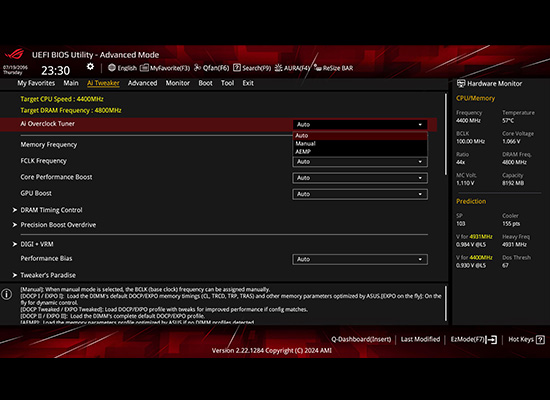
Task: Click the Hot Keys question mark icon
Action: [x=541, y=339]
